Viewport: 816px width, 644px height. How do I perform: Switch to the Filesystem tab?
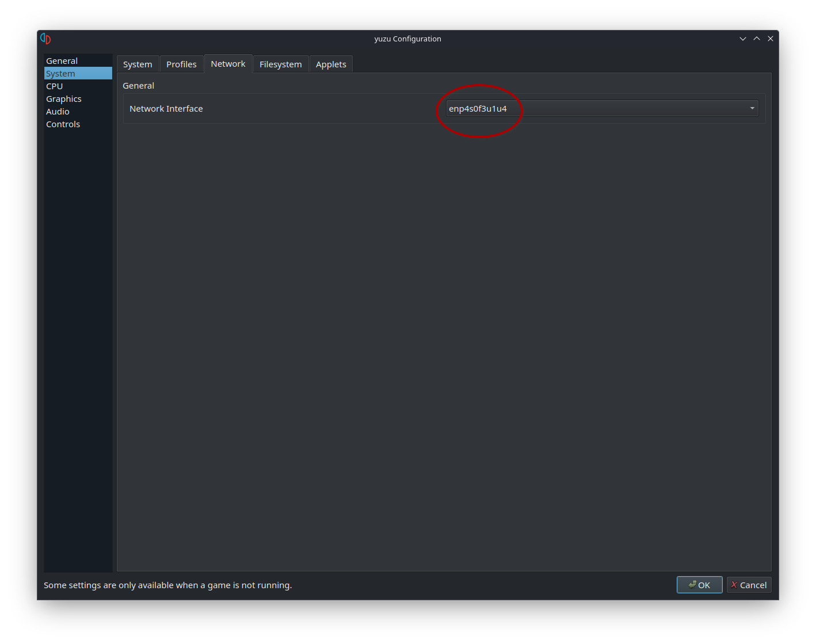tap(281, 64)
